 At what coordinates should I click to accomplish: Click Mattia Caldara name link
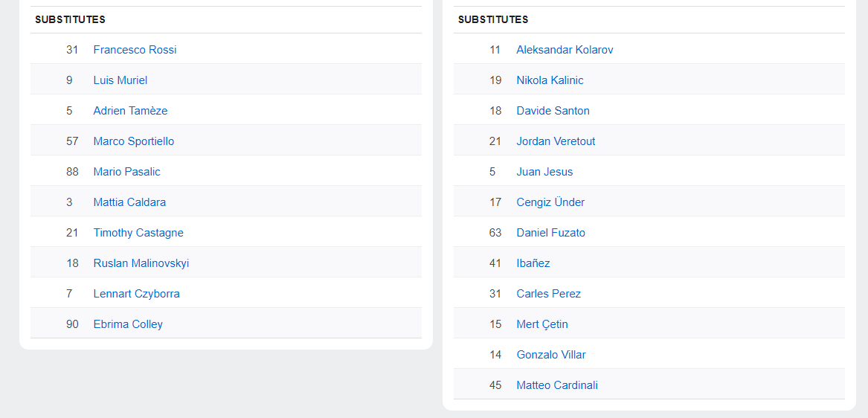tap(129, 202)
